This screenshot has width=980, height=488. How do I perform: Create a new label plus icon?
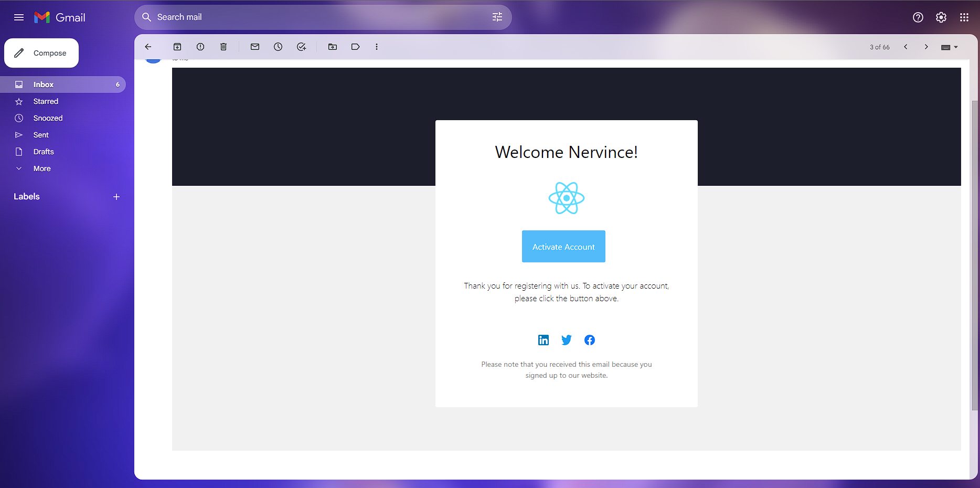[116, 197]
